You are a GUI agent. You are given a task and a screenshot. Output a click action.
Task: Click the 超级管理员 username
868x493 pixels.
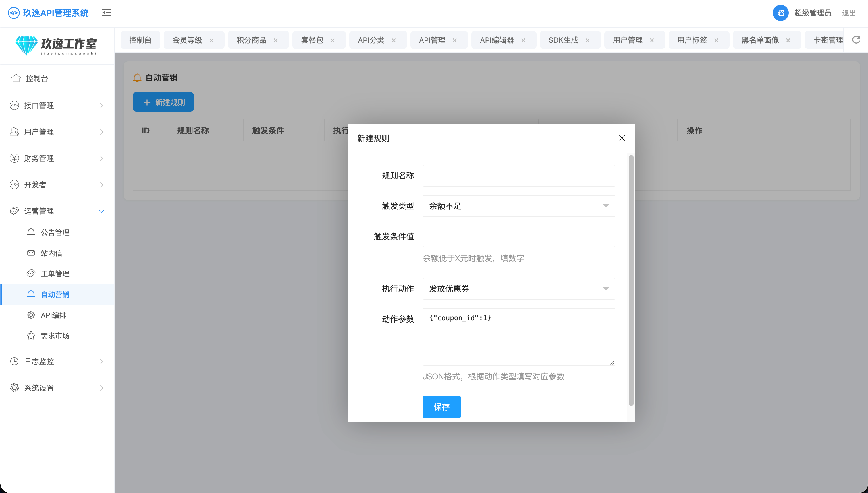(813, 13)
